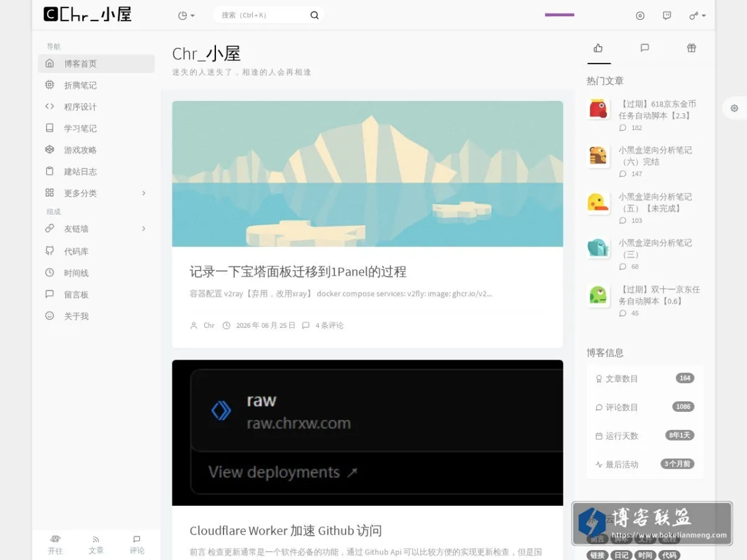The image size is (747, 560).
Task: Click the date 2026年06月25日
Action: click(266, 325)
